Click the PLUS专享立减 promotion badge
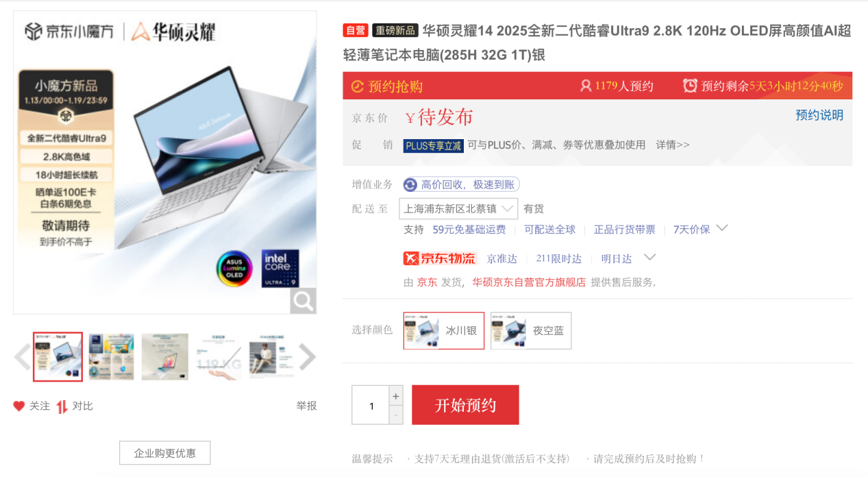Screen dimensions: 868x477 point(434,145)
